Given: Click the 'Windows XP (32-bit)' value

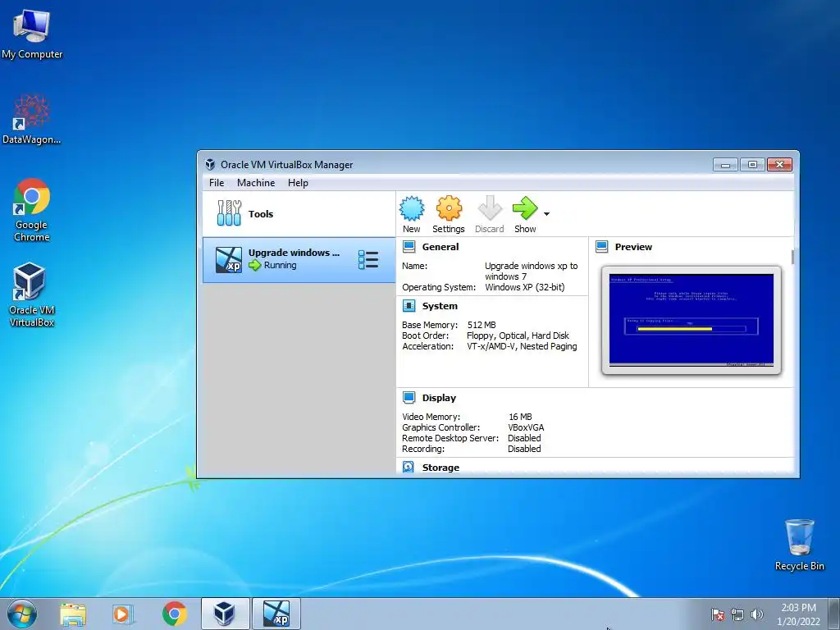Looking at the screenshot, I should [525, 287].
